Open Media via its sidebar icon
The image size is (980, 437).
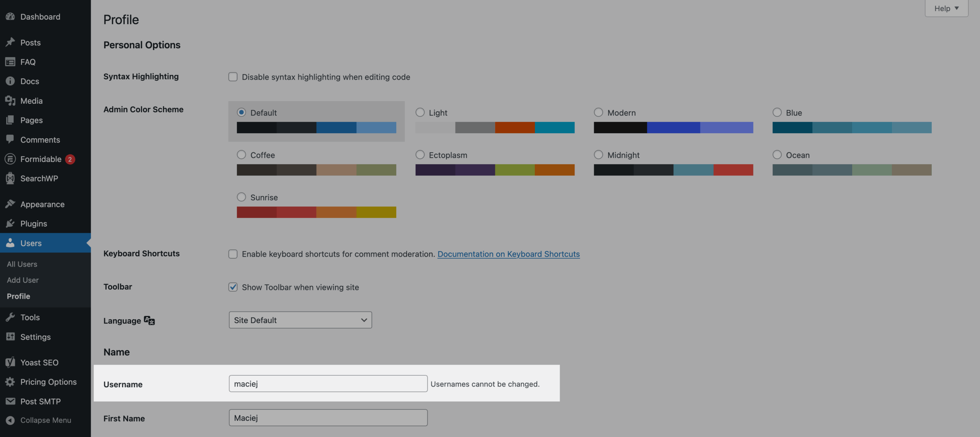pos(10,101)
